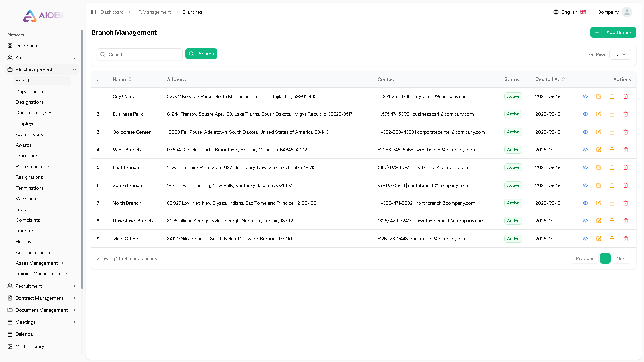Click the Search button
This screenshot has width=644, height=362.
201,54
